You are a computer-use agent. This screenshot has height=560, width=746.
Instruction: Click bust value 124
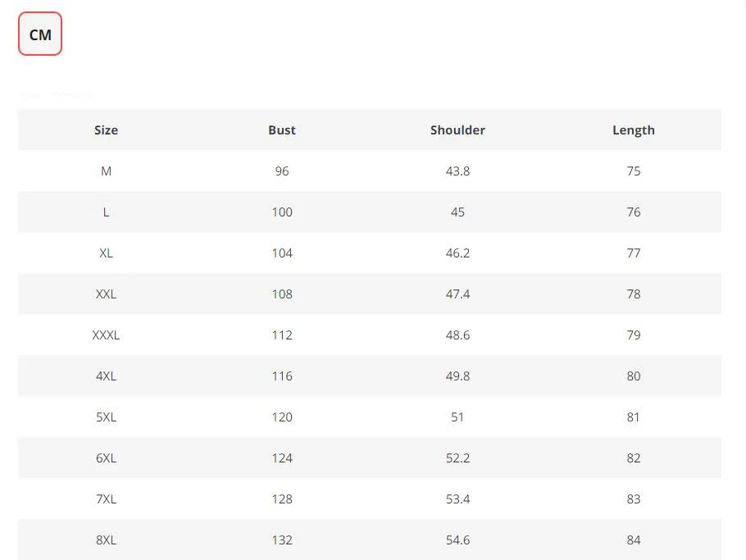point(282,458)
